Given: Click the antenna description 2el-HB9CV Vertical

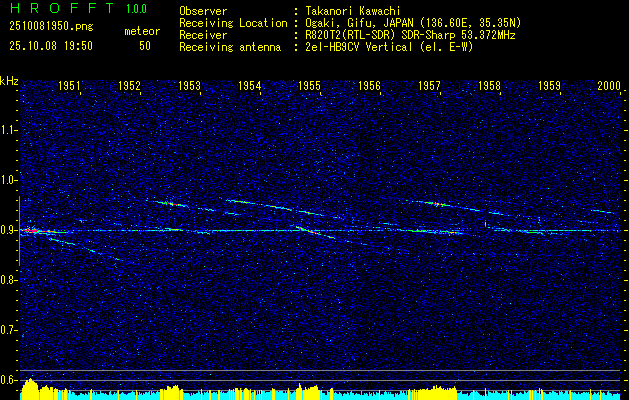Looking at the screenshot, I should point(359,47).
